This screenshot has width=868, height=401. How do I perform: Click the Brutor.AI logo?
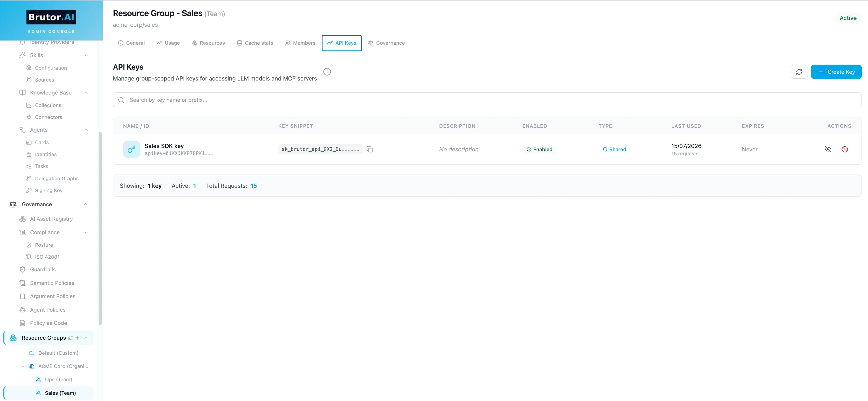[x=51, y=17]
